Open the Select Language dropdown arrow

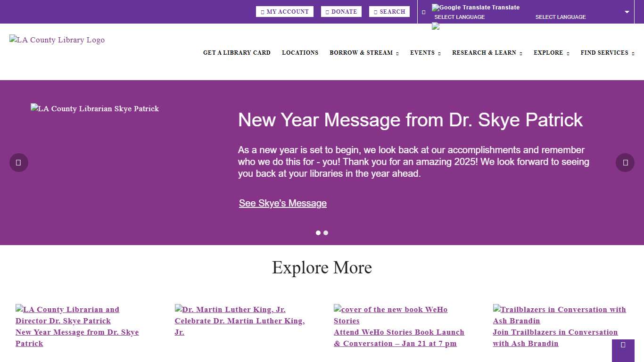click(627, 12)
